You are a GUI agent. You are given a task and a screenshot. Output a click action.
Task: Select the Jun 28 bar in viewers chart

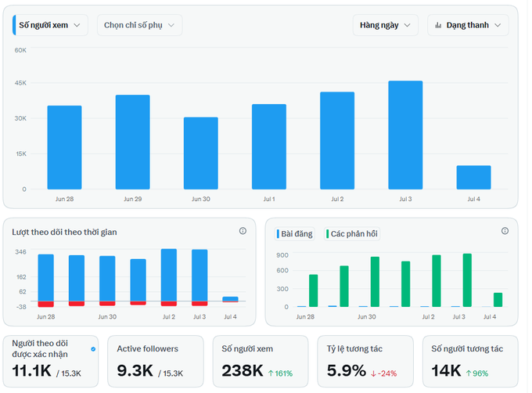coord(64,147)
